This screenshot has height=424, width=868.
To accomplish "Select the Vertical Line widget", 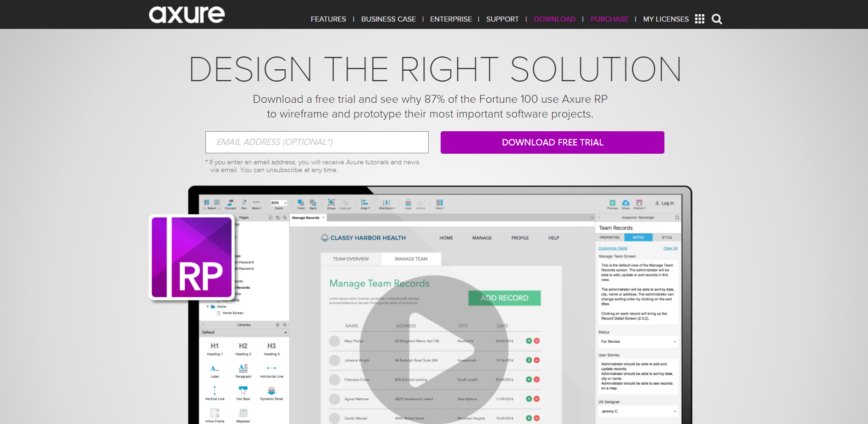I will click(x=215, y=394).
